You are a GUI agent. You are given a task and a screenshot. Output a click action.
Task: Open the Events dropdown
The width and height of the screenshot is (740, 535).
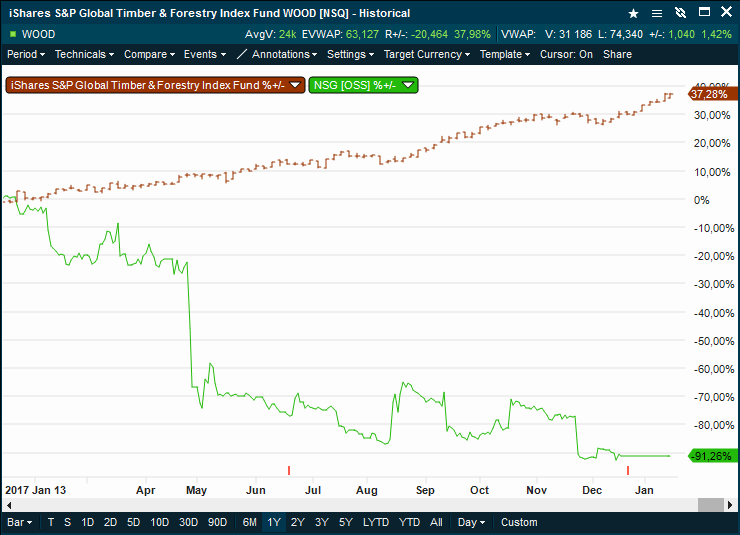coord(205,54)
